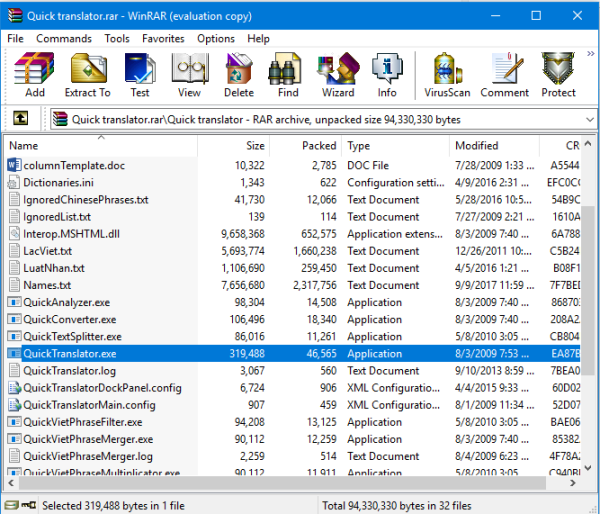Go up one folder level
Image resolution: width=600 pixels, height=514 pixels.
pyautogui.click(x=20, y=118)
